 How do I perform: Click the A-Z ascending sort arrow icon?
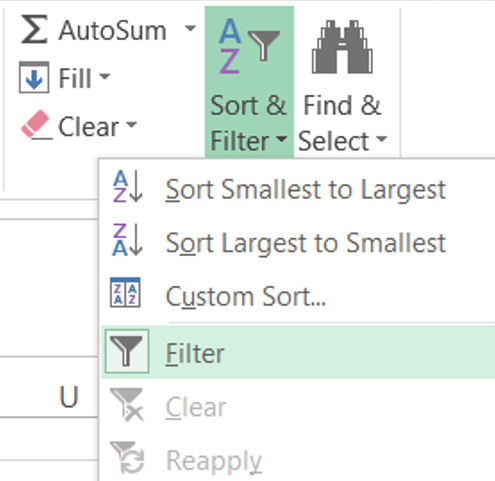point(128,186)
